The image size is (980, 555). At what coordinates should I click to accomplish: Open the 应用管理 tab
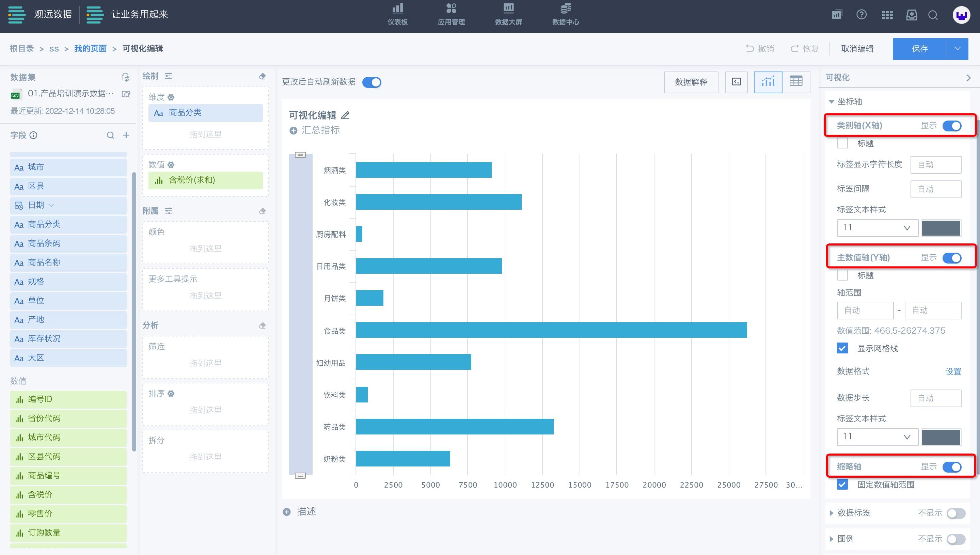[451, 15]
